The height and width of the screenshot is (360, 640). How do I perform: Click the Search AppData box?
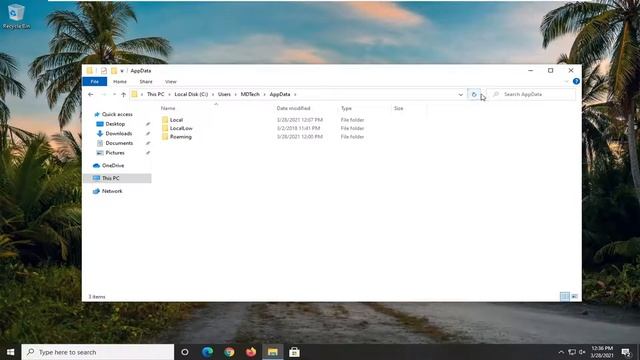(532, 94)
